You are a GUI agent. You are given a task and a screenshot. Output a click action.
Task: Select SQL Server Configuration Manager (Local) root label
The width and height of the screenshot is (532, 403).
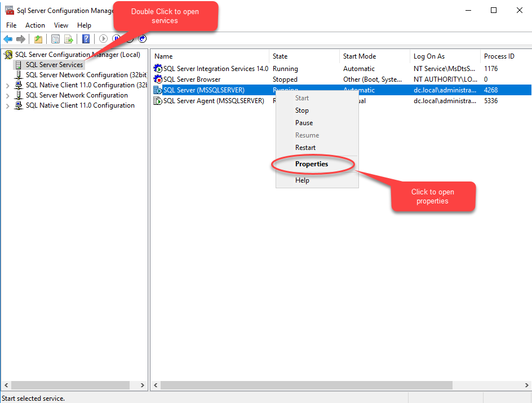78,55
